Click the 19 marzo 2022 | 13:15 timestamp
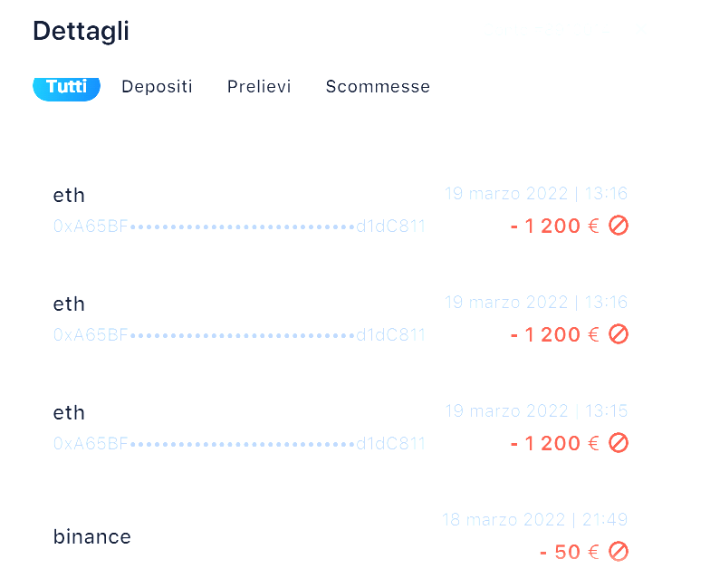Viewport: 710px width, 588px height. point(536,411)
